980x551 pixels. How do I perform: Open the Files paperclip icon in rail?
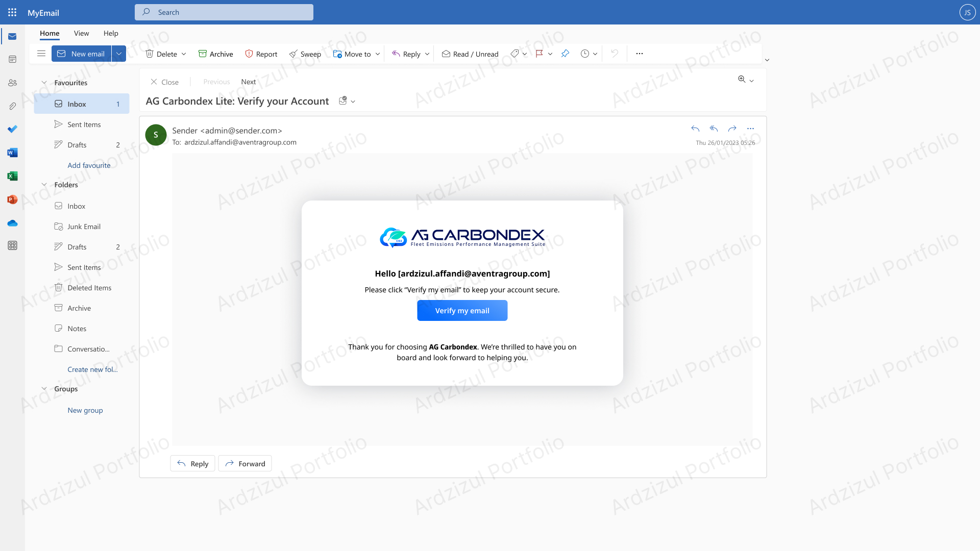click(12, 106)
